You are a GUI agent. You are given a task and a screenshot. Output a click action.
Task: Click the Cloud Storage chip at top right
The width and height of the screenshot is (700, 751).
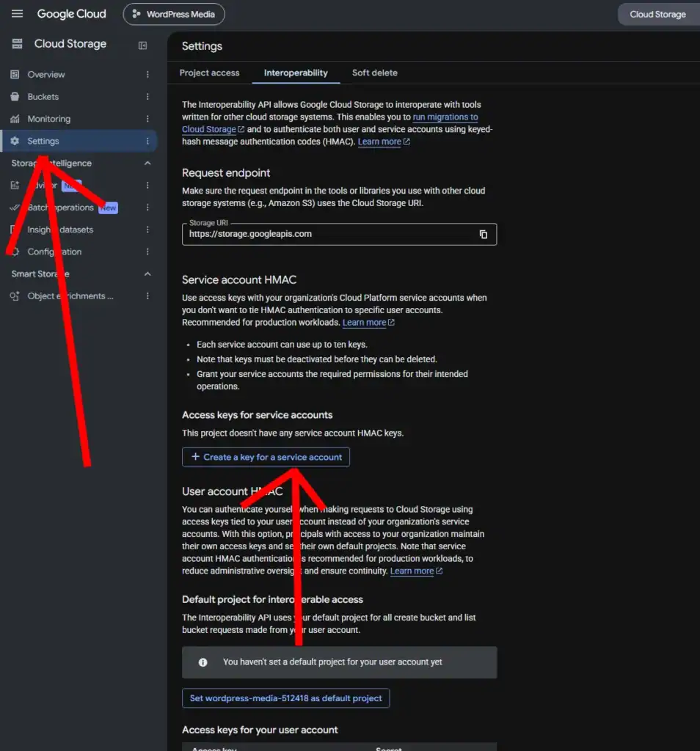(658, 15)
